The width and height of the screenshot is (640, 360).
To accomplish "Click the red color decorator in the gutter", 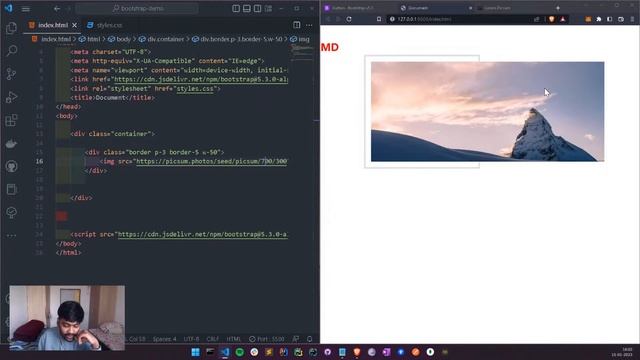I will (x=62, y=216).
